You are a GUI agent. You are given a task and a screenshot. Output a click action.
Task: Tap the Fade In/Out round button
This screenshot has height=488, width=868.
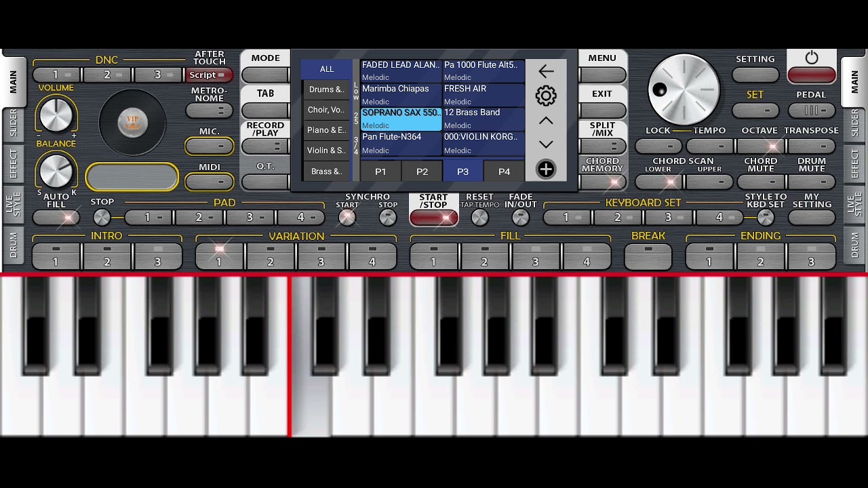click(520, 218)
